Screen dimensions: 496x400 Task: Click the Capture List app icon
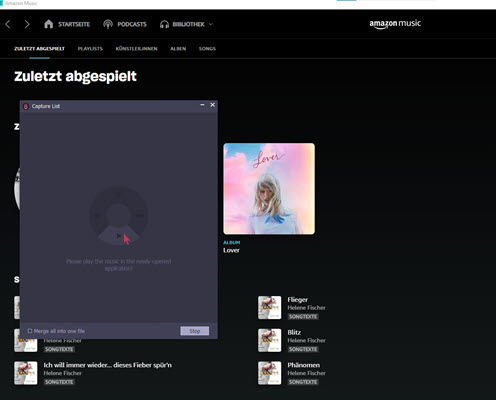click(x=26, y=106)
